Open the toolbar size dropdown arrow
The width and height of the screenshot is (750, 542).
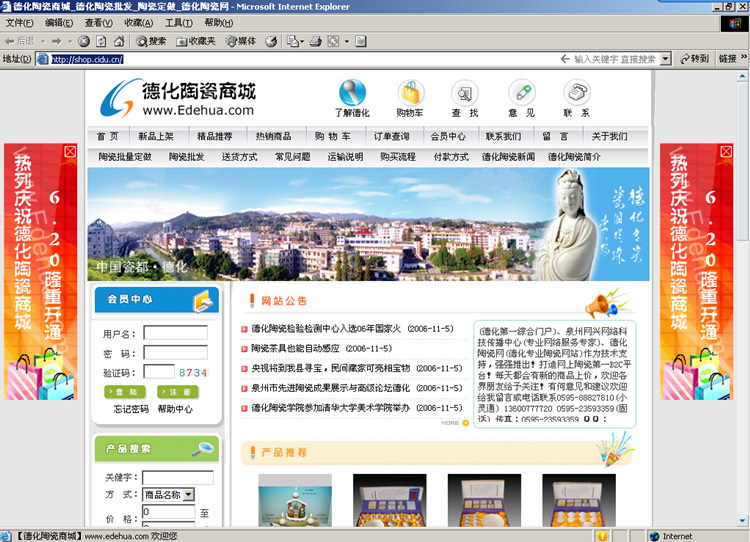click(x=347, y=42)
